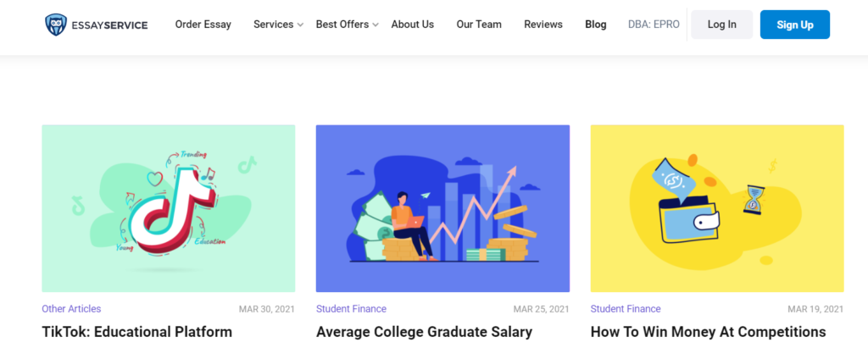
Task: Open the Reviews page
Action: 543,25
